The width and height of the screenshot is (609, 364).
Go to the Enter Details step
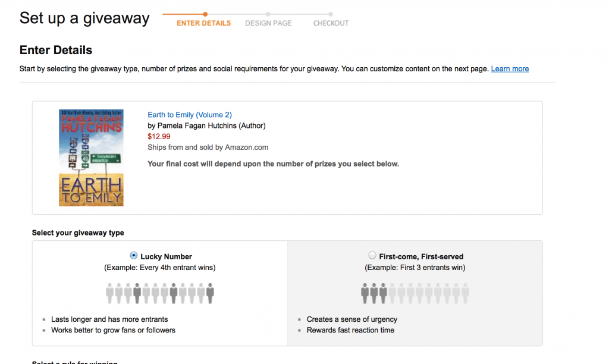pyautogui.click(x=203, y=23)
